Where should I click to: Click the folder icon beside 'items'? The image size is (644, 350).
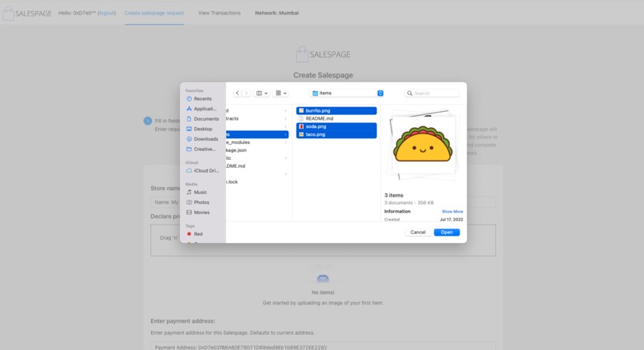tap(316, 93)
